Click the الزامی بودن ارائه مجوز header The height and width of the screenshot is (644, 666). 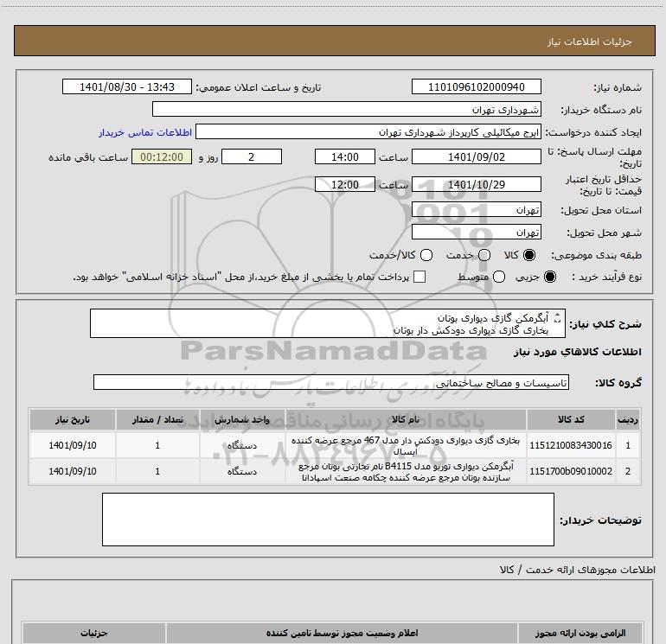[580, 633]
